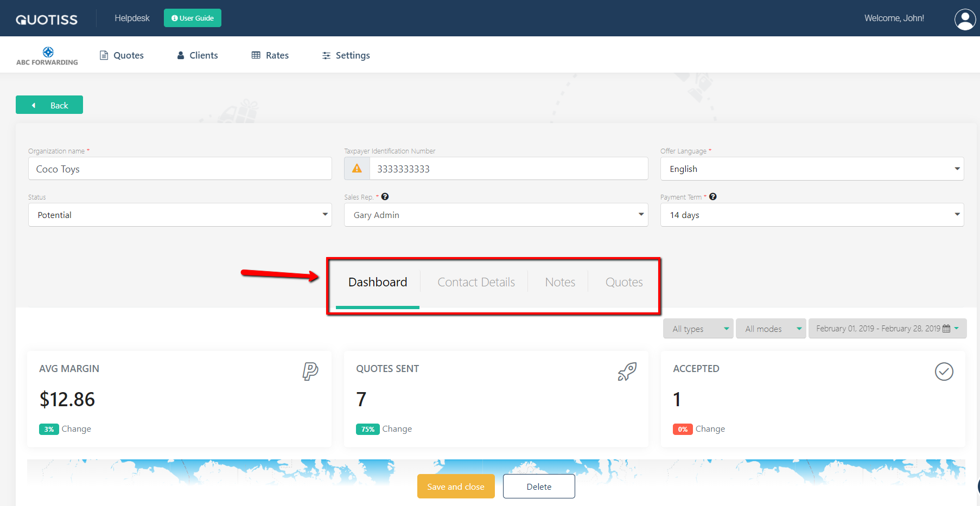980x506 pixels.
Task: Click inside the Organization name field
Action: point(180,169)
